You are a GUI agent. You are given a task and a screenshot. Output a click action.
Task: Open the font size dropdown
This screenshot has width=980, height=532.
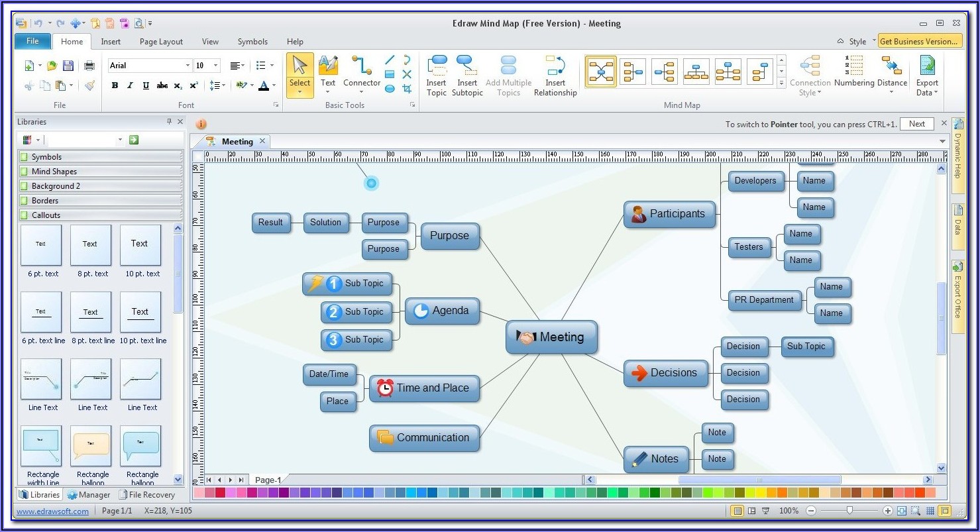(x=216, y=66)
